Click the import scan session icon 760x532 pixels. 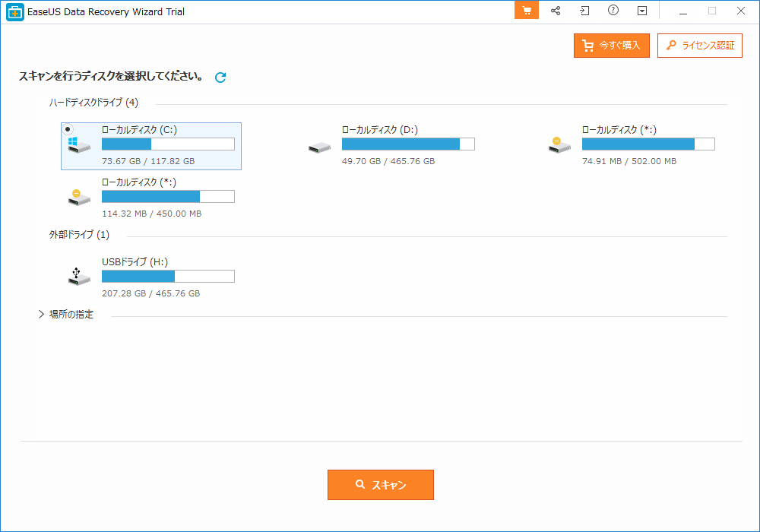[584, 11]
